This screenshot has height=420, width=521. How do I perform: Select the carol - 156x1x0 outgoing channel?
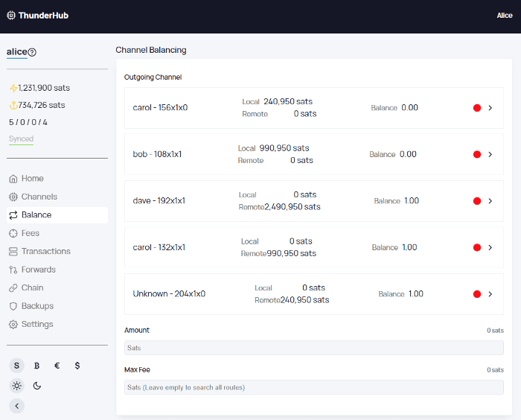pyautogui.click(x=314, y=108)
